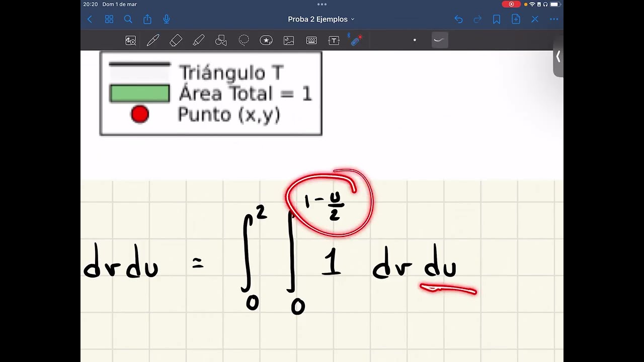The width and height of the screenshot is (644, 362).
Task: Click the green area swatch in legend
Action: tap(139, 94)
